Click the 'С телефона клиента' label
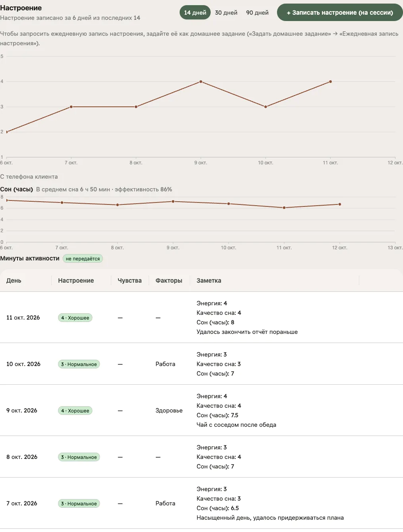 (x=29, y=177)
